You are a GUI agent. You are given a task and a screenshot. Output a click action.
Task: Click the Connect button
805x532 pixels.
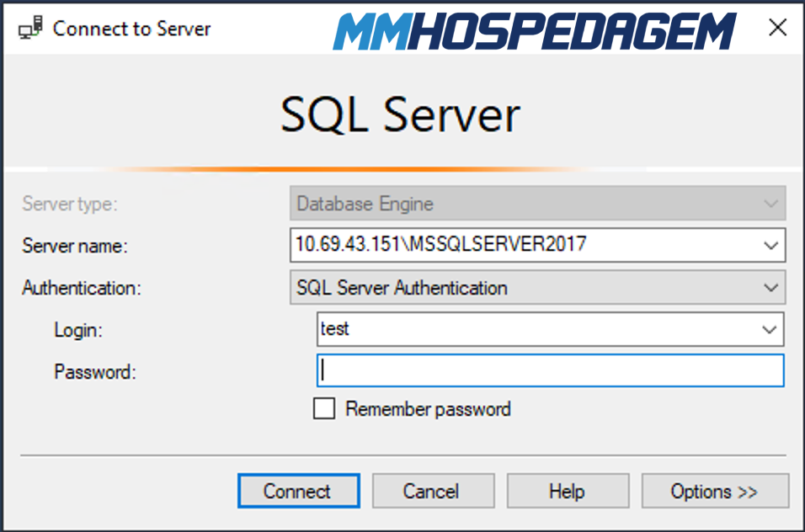(299, 491)
